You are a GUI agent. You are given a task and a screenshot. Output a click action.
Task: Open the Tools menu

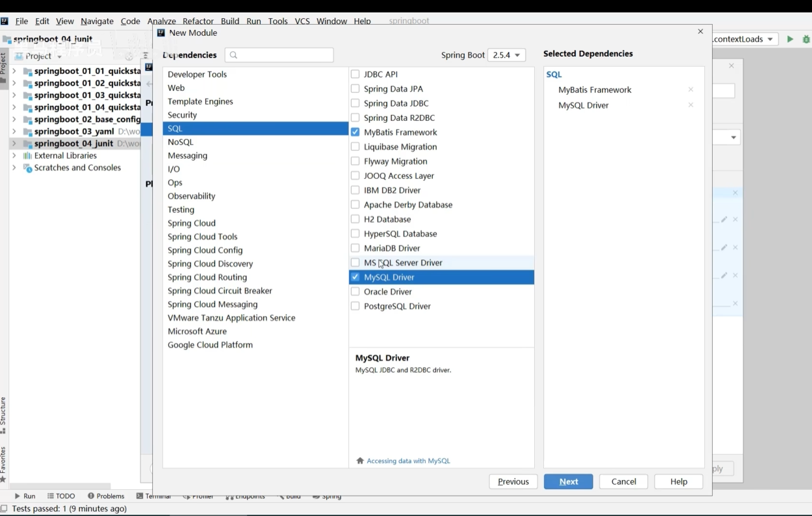278,21
